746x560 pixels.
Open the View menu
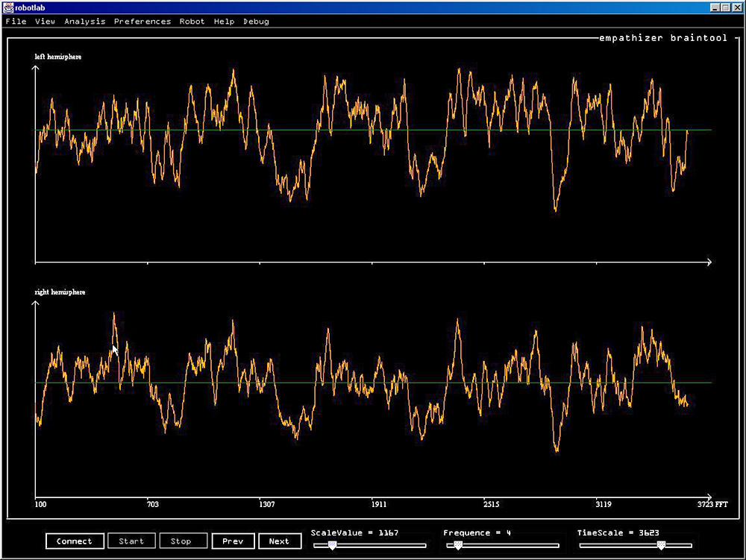tap(45, 22)
